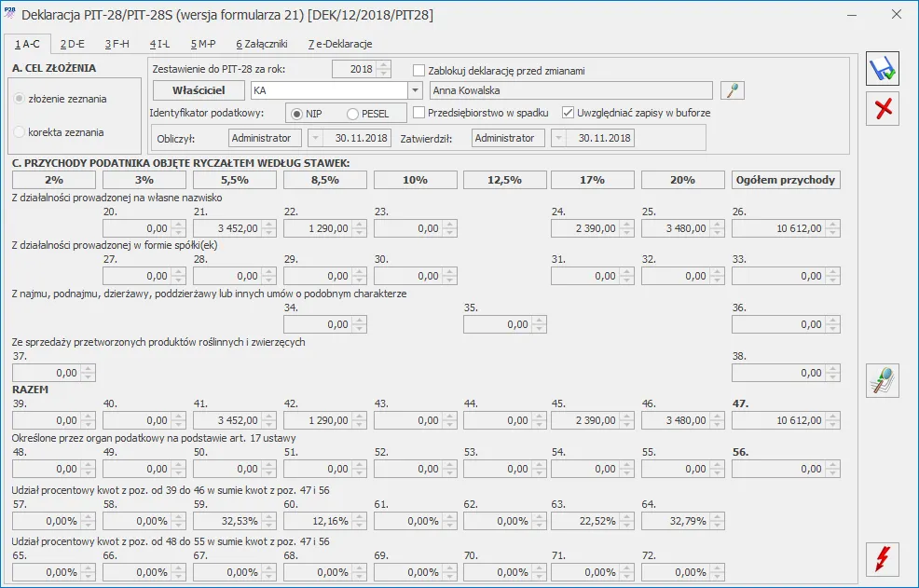919x588 pixels.
Task: Select the PESEL radio button
Action: coord(352,114)
